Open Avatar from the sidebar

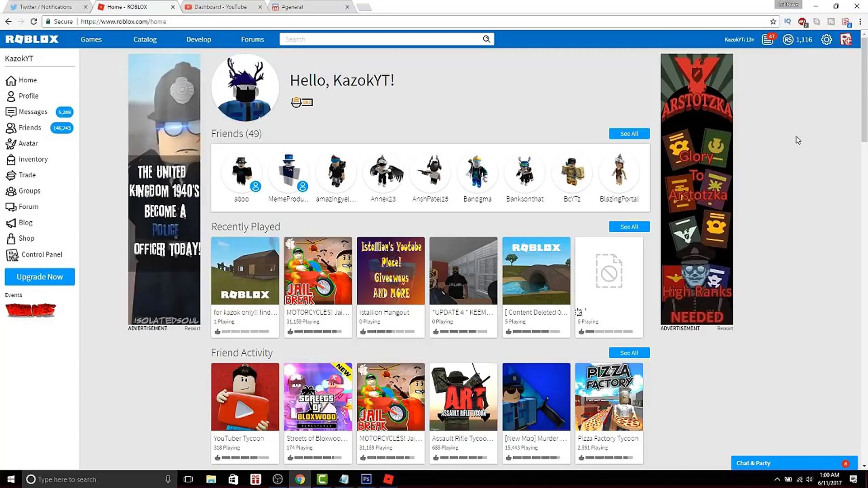[28, 143]
